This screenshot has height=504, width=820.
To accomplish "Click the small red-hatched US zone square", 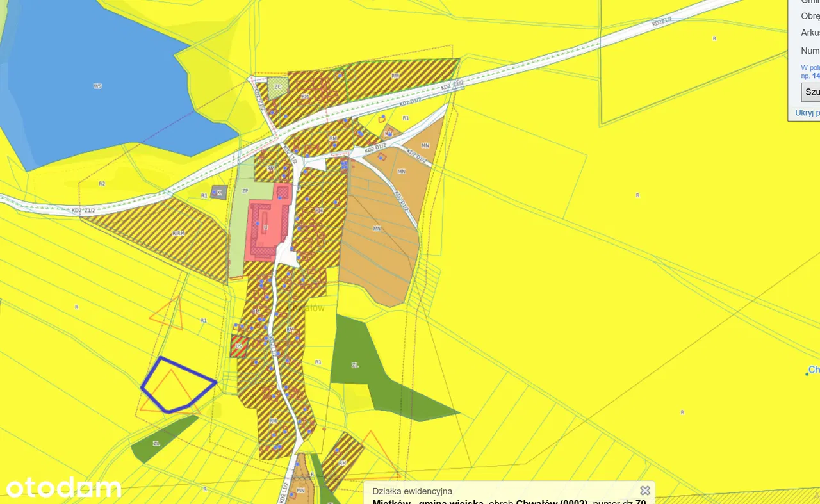I will coord(238,346).
